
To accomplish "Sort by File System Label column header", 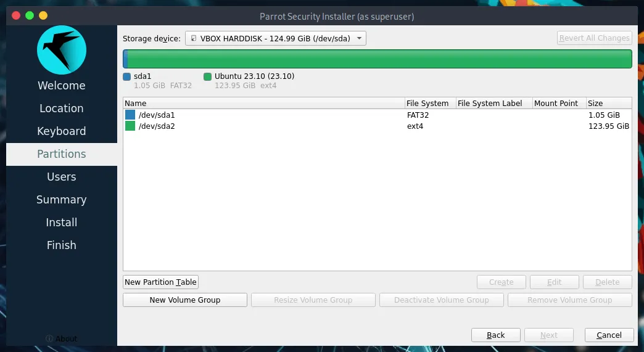I will (x=494, y=104).
